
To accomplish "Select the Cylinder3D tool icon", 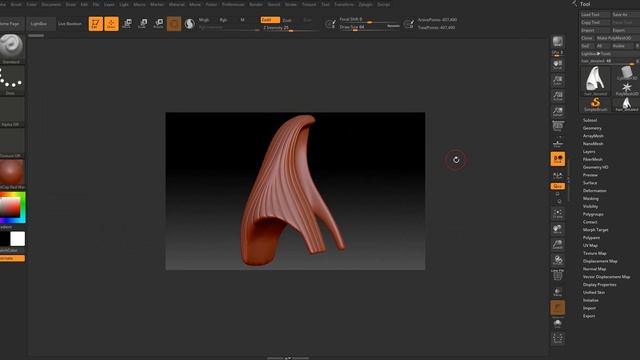I will pyautogui.click(x=627, y=73).
